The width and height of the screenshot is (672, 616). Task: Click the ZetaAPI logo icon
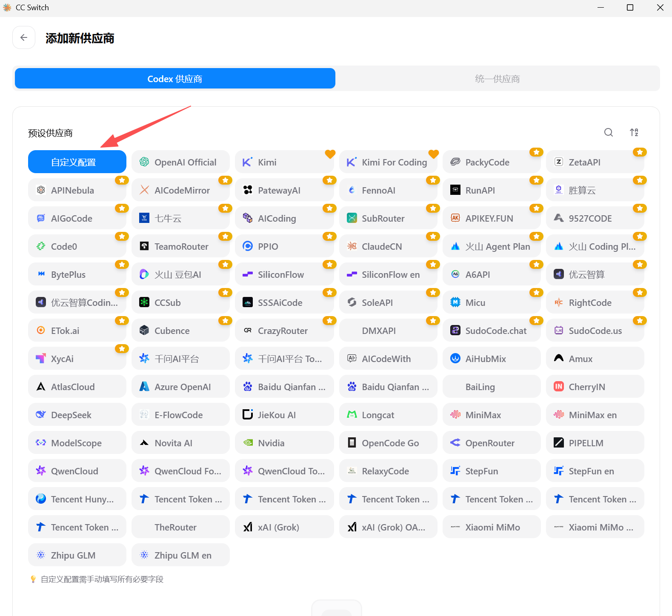pos(559,162)
